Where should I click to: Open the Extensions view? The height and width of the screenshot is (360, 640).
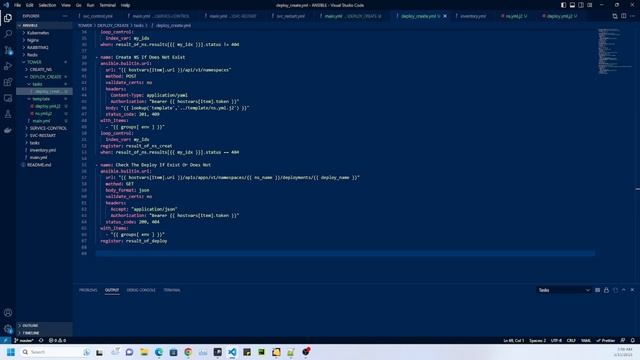[8, 82]
